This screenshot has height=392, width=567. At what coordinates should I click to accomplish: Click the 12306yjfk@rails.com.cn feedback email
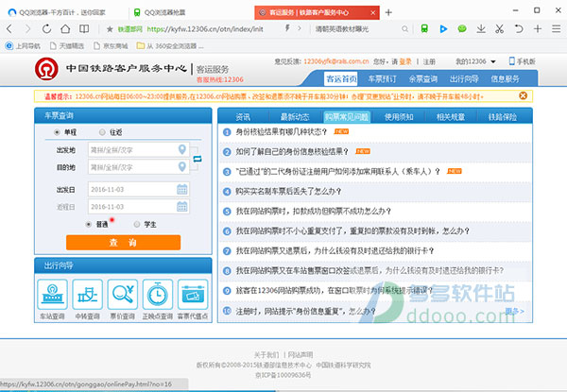335,61
